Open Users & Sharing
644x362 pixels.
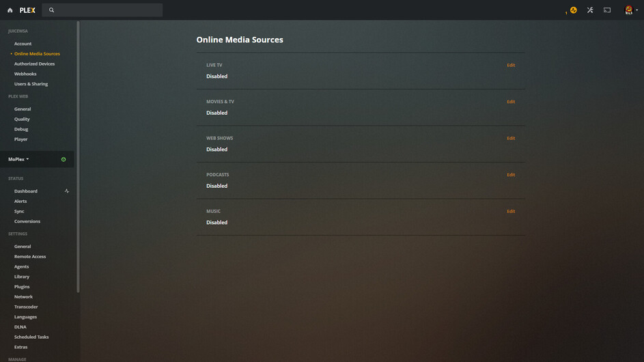click(x=31, y=84)
